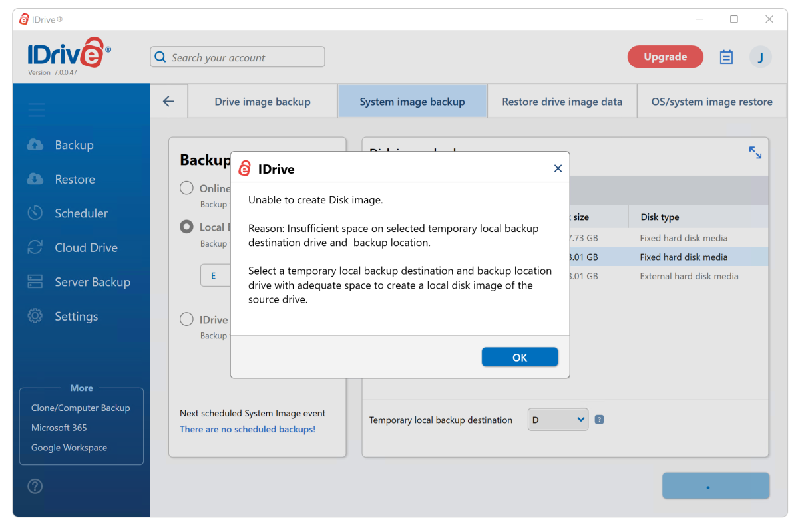Open Backup in the sidebar
The height and width of the screenshot is (532, 798).
[x=75, y=145]
